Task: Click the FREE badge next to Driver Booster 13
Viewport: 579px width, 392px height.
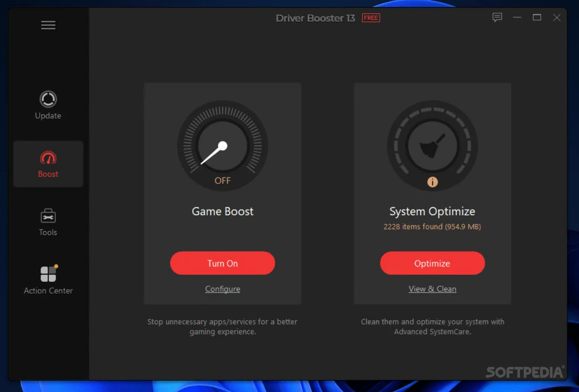Action: [370, 18]
